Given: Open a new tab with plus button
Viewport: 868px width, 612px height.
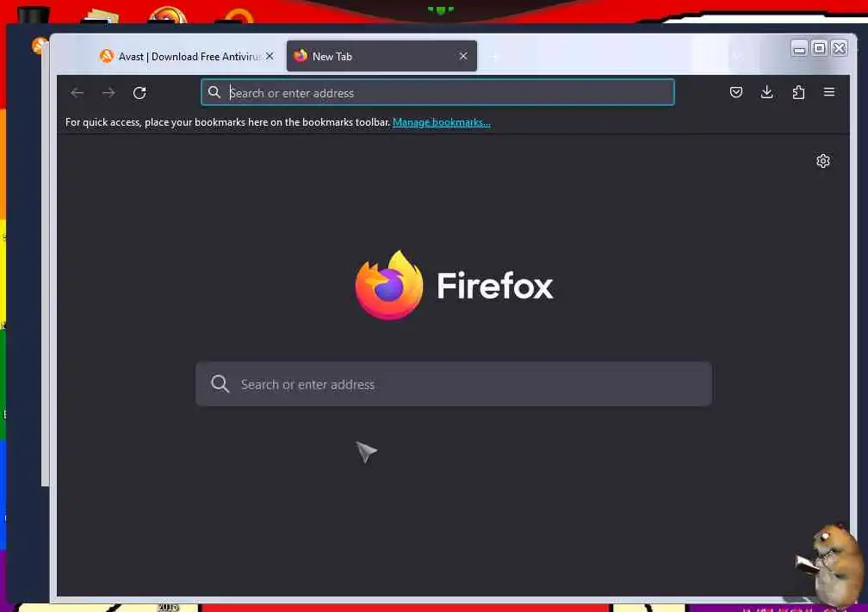Looking at the screenshot, I should point(495,57).
